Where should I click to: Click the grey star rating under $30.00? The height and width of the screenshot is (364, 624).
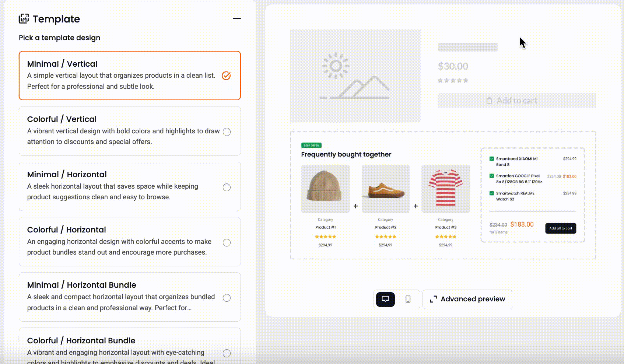pyautogui.click(x=453, y=80)
